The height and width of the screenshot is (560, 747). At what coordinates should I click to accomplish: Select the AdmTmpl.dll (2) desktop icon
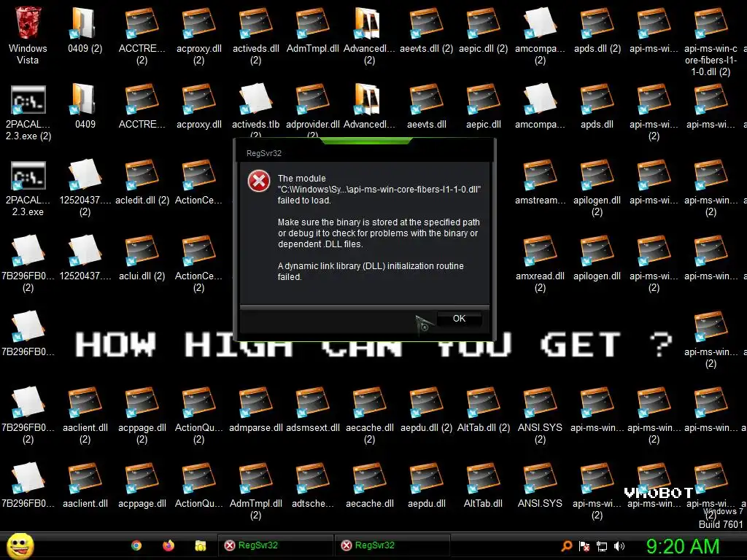tap(255, 491)
